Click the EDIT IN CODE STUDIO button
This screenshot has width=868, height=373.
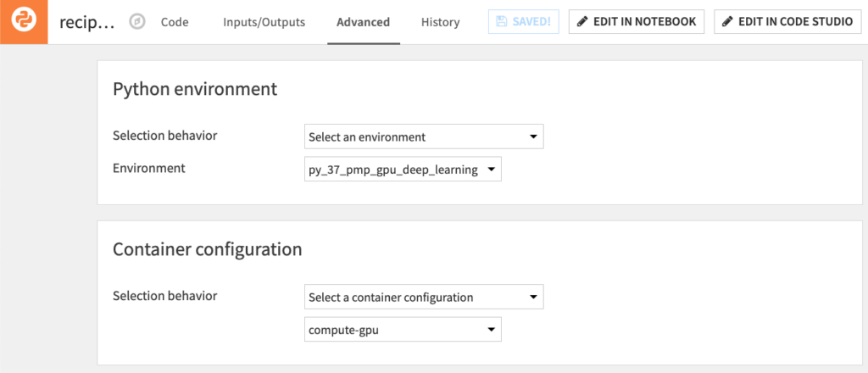[787, 22]
